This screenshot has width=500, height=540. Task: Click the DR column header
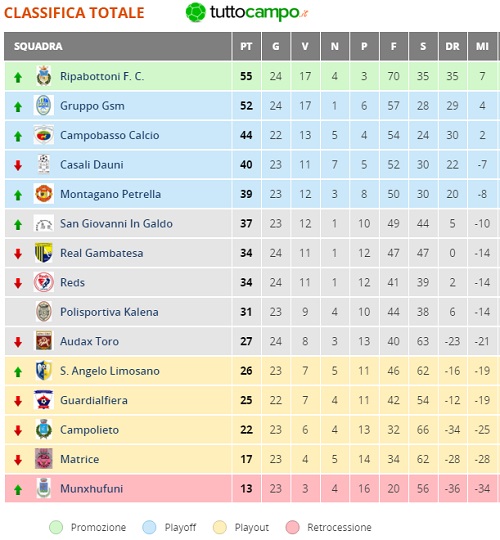[x=452, y=46]
